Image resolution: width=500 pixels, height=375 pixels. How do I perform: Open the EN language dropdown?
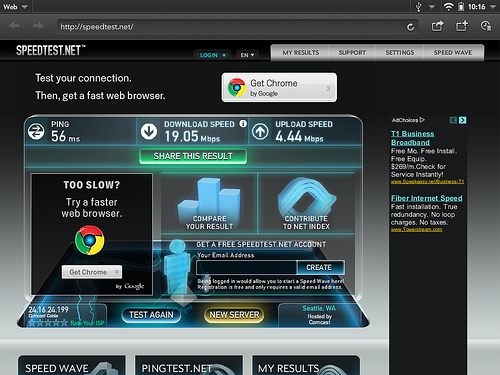(247, 55)
